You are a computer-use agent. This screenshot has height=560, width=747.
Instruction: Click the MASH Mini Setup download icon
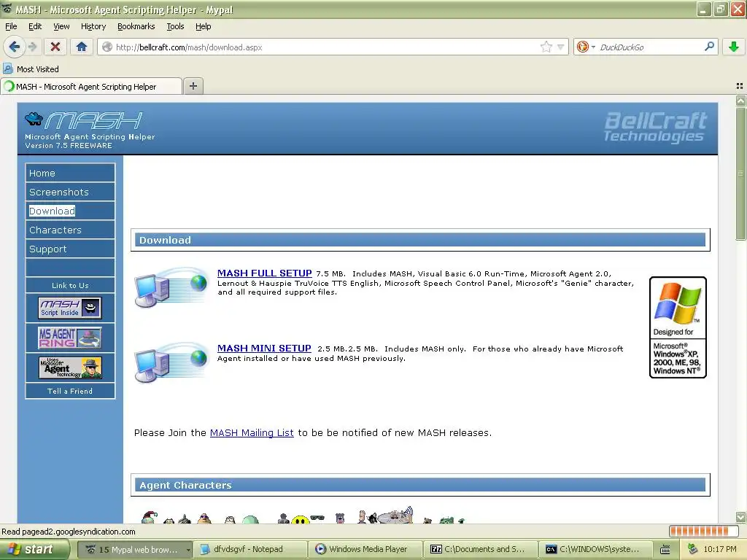(x=171, y=362)
